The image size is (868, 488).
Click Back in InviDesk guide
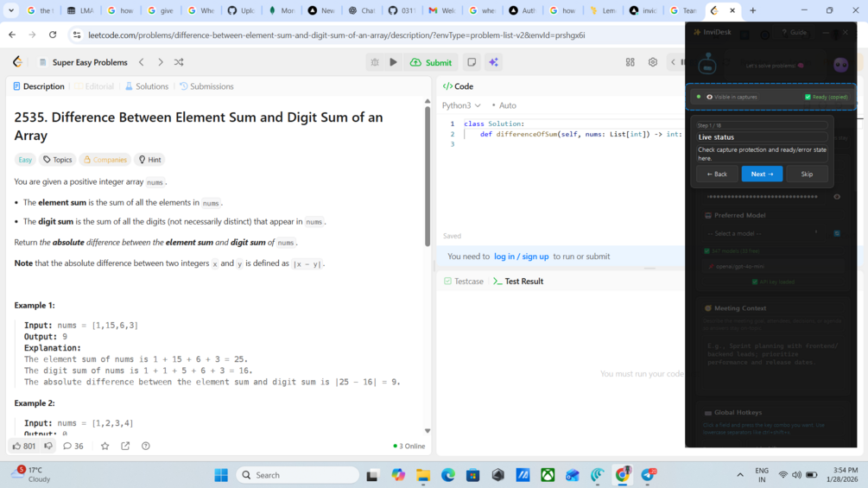tap(717, 174)
